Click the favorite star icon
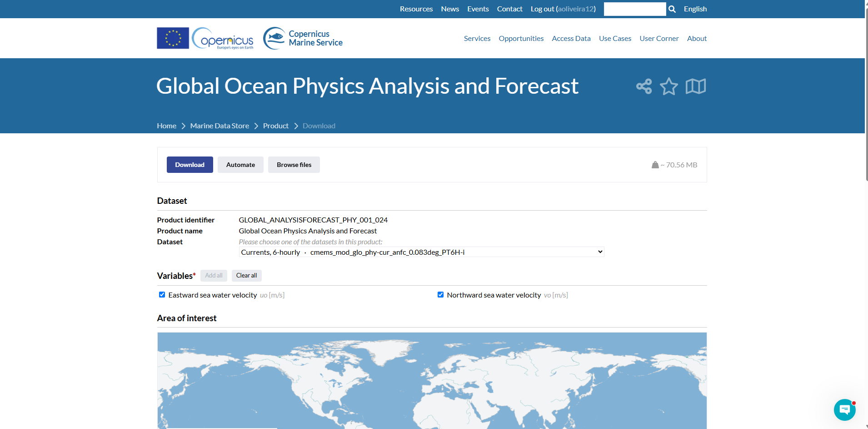Viewport: 868px width, 429px height. pos(669,86)
